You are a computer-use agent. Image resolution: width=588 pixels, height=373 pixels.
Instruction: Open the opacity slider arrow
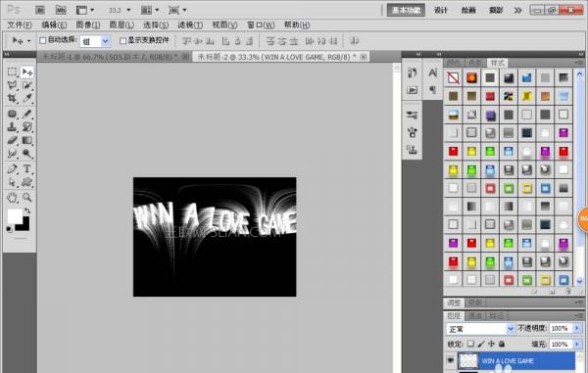pyautogui.click(x=577, y=328)
